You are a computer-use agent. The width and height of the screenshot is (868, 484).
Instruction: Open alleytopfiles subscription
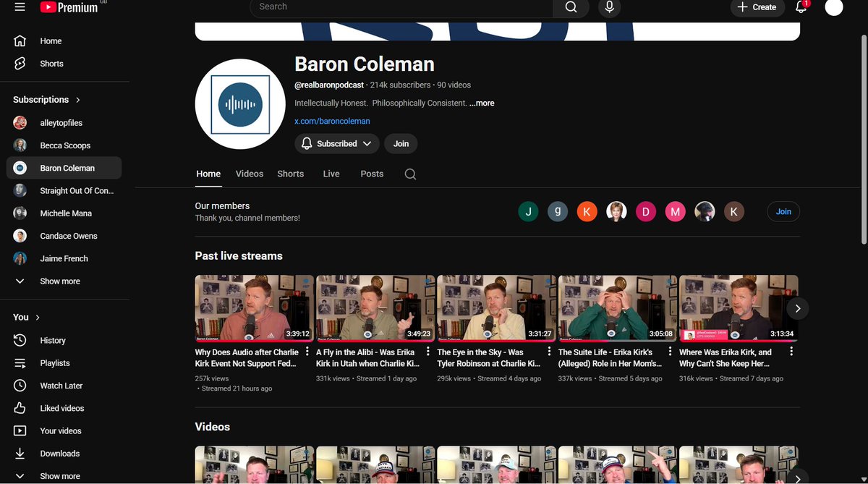[x=64, y=123]
